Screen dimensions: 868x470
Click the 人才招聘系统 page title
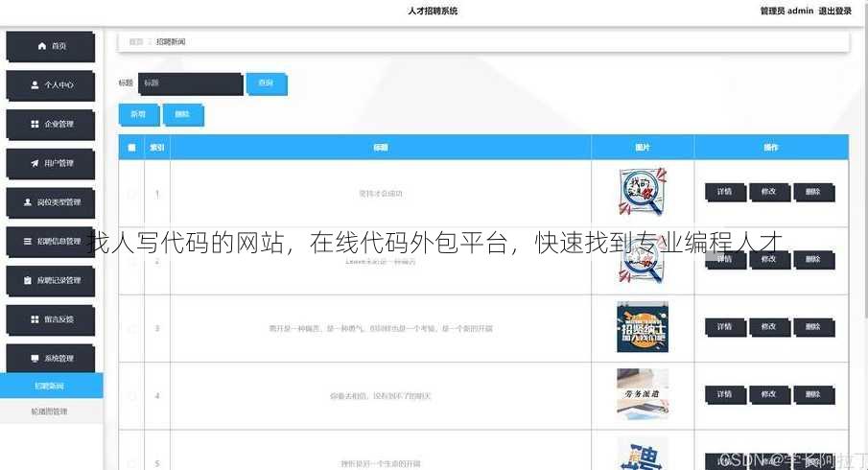pos(433,11)
